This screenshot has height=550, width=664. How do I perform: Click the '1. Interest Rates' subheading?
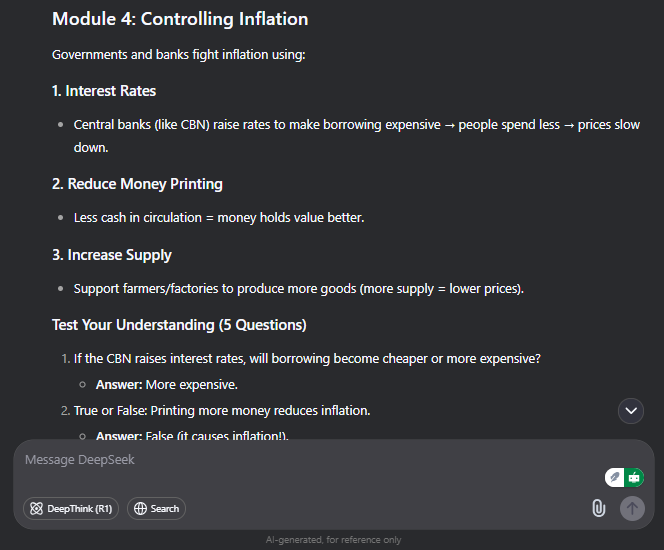104,91
